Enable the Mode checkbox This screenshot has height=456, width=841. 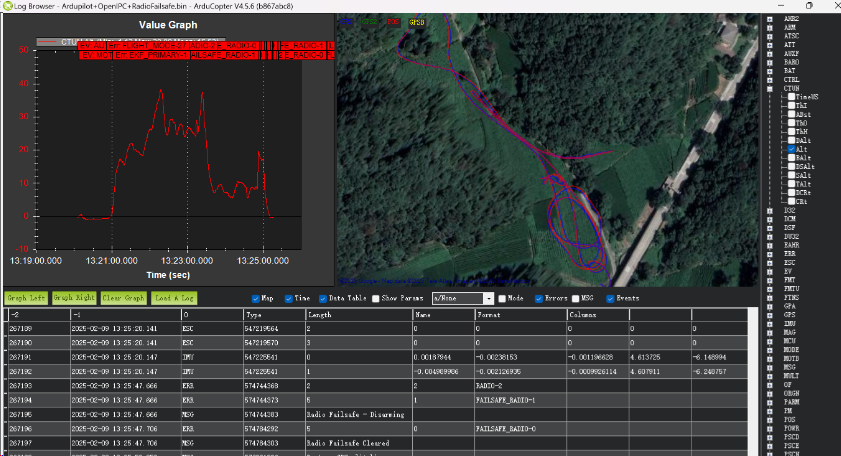tap(502, 298)
